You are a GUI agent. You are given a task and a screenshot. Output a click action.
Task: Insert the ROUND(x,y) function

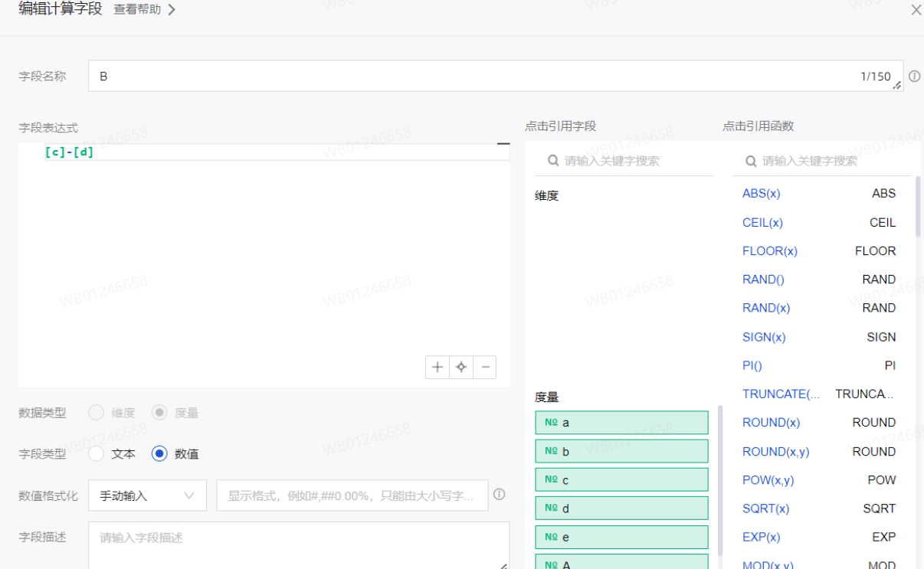(775, 452)
